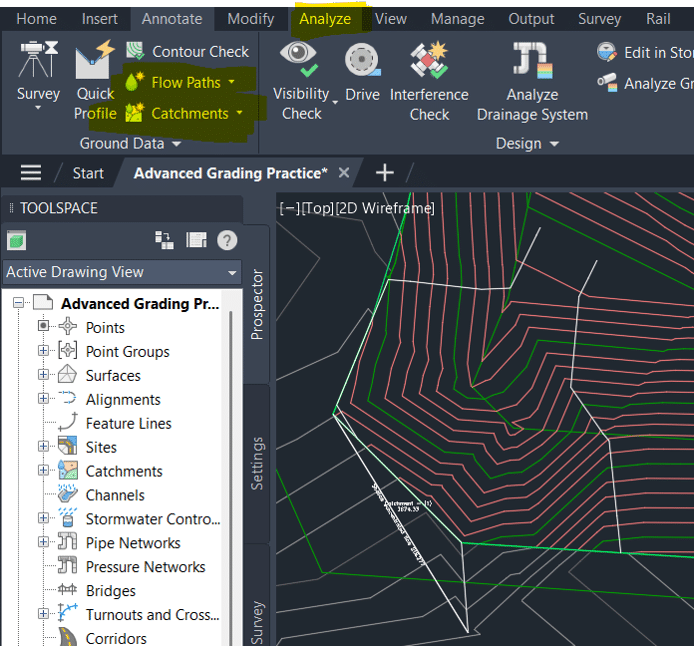Click the Catchments ribbon icon
Image resolution: width=694 pixels, height=646 pixels.
[x=135, y=113]
